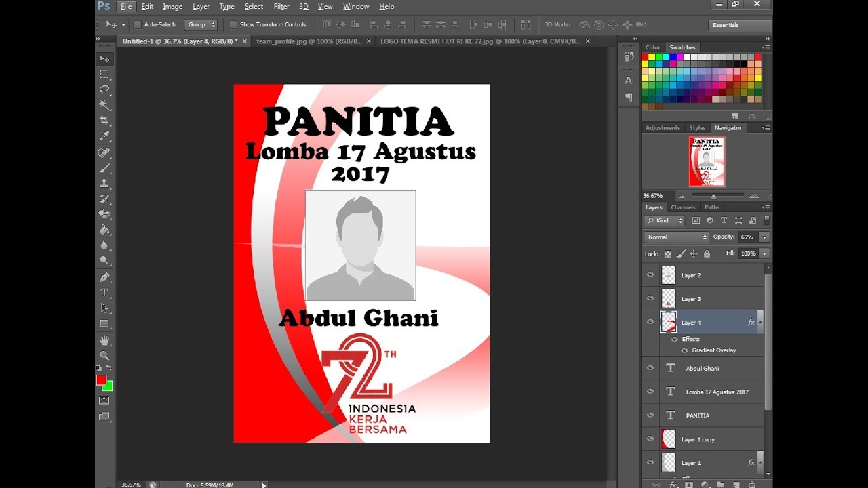The image size is (868, 488).
Task: Select the Rectangular Marquee tool
Action: click(104, 75)
